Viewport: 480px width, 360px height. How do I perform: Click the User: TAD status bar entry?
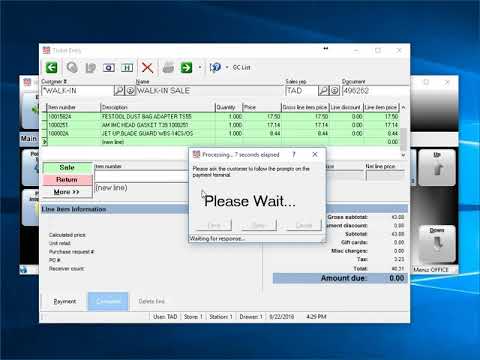[x=165, y=317]
